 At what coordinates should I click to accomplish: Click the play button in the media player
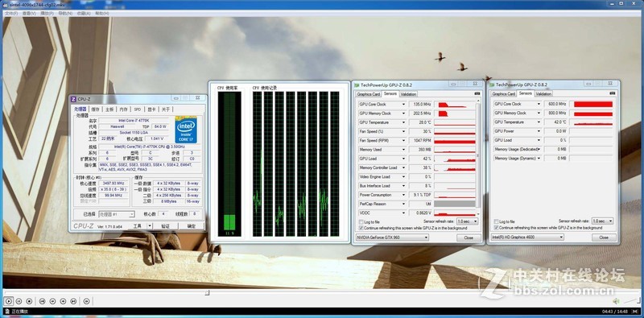[x=9, y=301]
